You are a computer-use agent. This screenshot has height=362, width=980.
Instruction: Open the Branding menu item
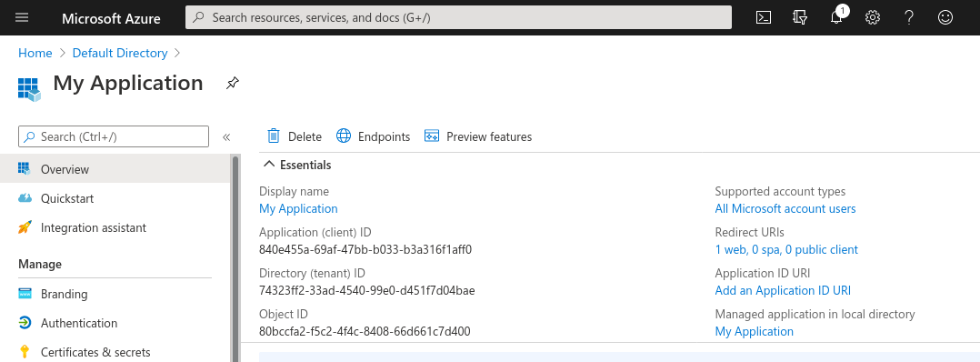[115, 294]
